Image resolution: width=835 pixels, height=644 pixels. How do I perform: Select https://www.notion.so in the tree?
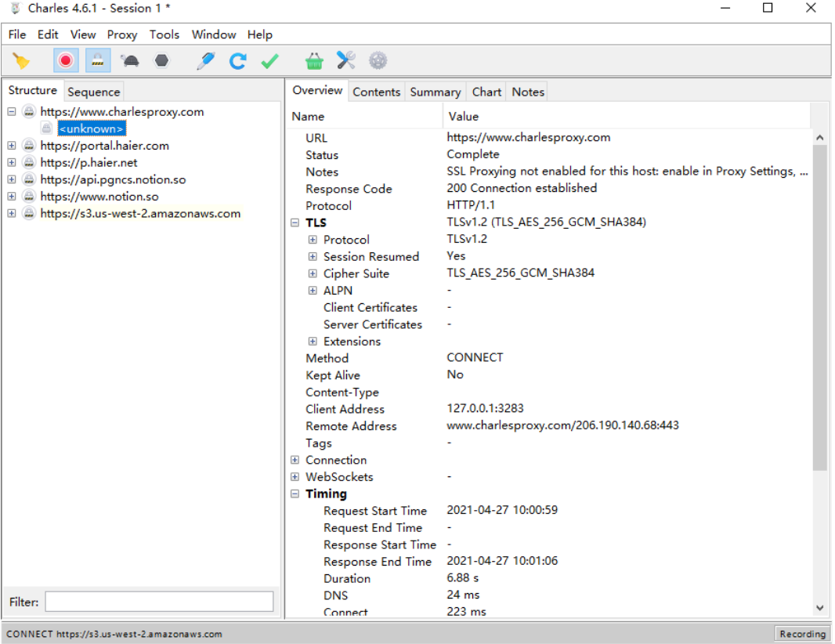point(99,197)
